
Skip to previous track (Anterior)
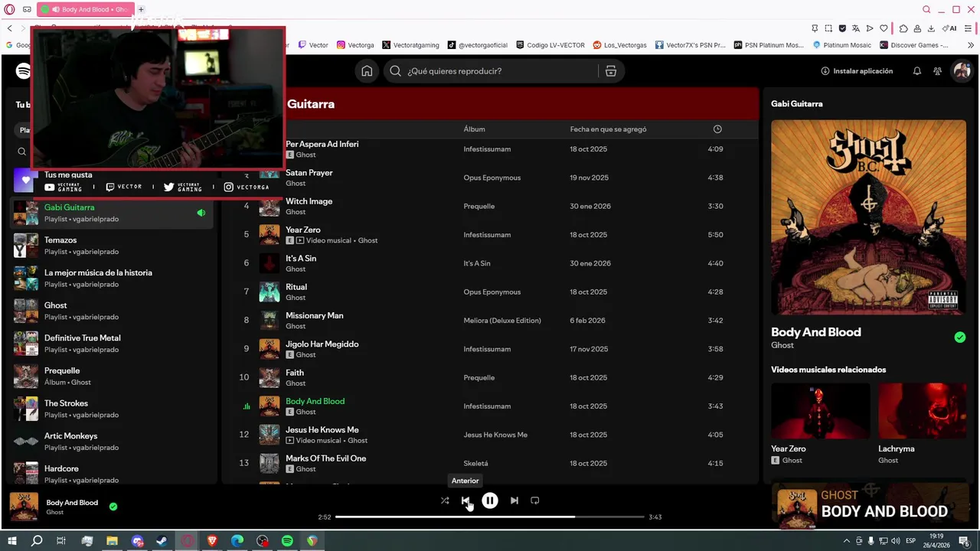pos(465,500)
